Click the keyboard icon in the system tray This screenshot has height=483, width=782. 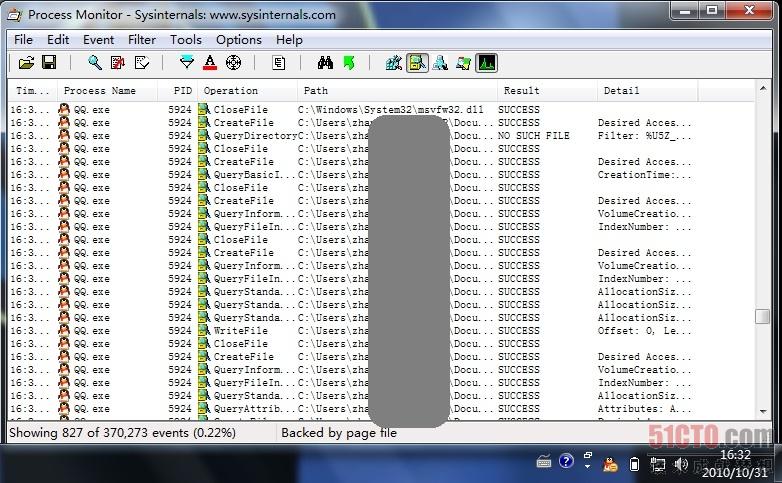tap(544, 463)
